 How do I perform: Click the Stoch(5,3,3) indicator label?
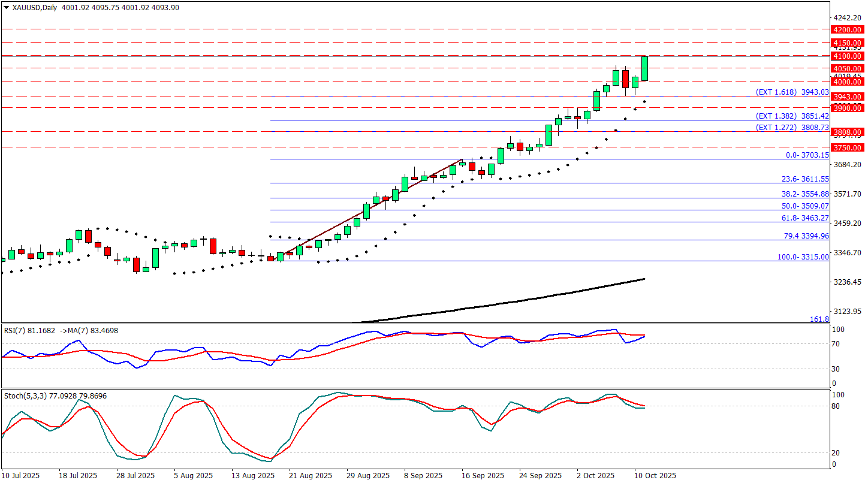click(24, 396)
